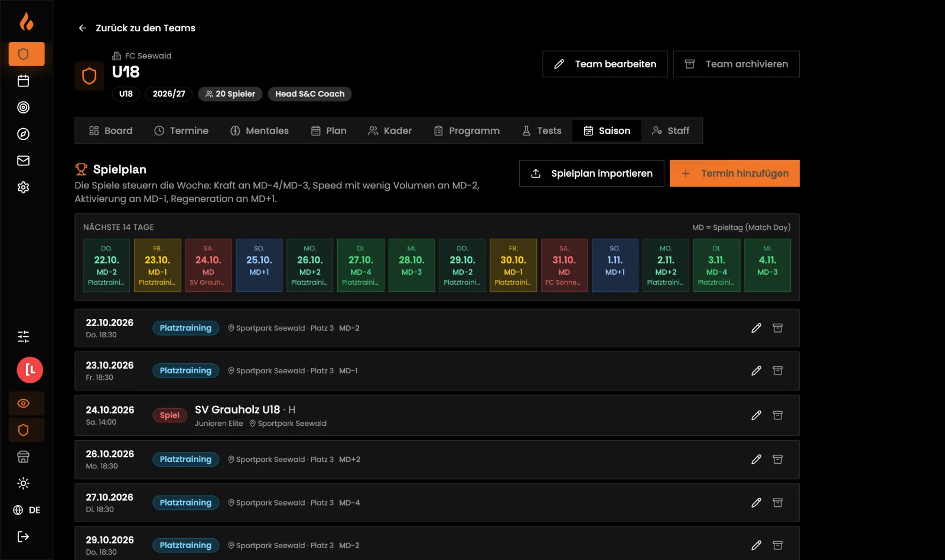Viewport: 945px width, 560px height.
Task: Open the compass icon in the sidebar
Action: (24, 134)
